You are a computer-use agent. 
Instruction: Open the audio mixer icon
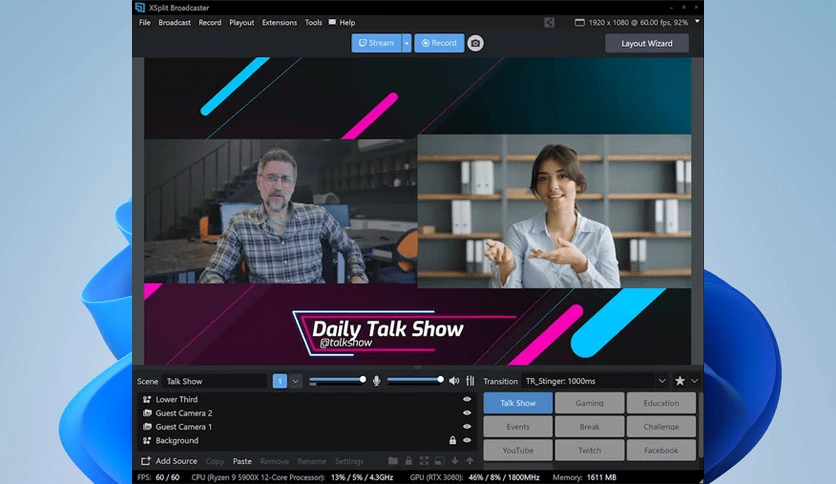click(x=470, y=381)
